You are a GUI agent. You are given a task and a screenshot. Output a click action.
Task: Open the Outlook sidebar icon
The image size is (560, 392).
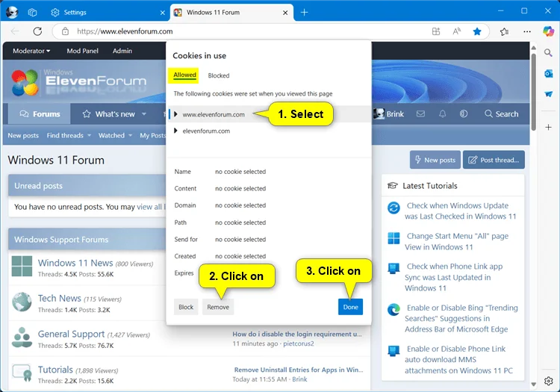[548, 73]
